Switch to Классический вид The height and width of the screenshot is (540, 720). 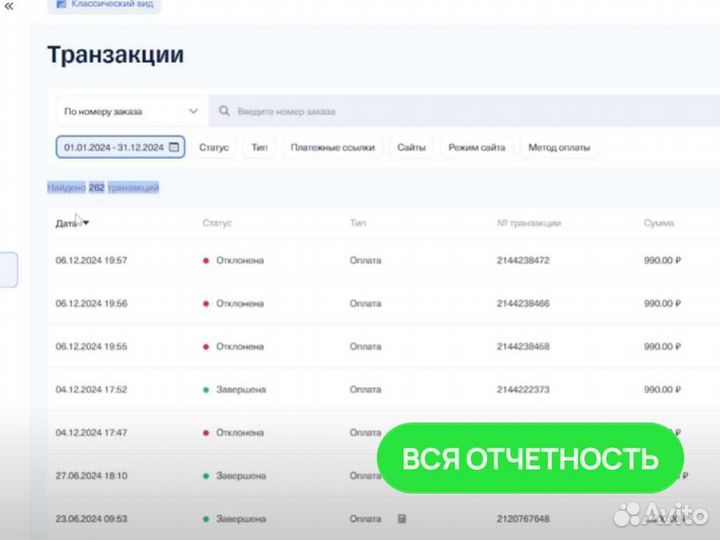[105, 5]
